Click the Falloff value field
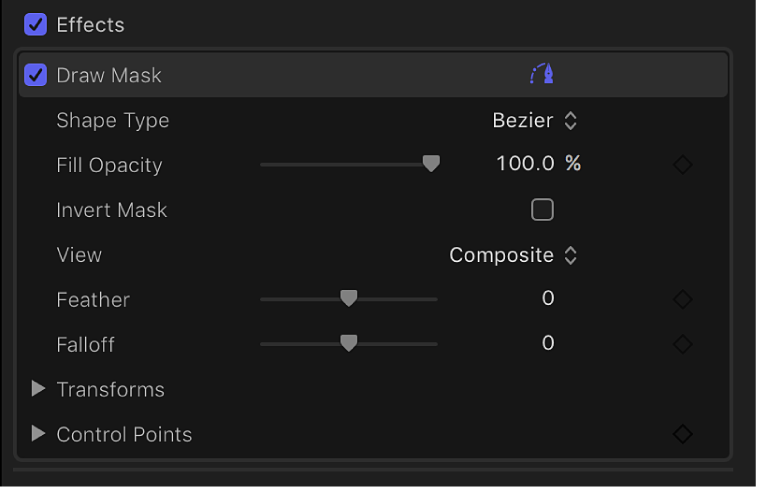Screen dimensions: 758x487 coord(548,344)
